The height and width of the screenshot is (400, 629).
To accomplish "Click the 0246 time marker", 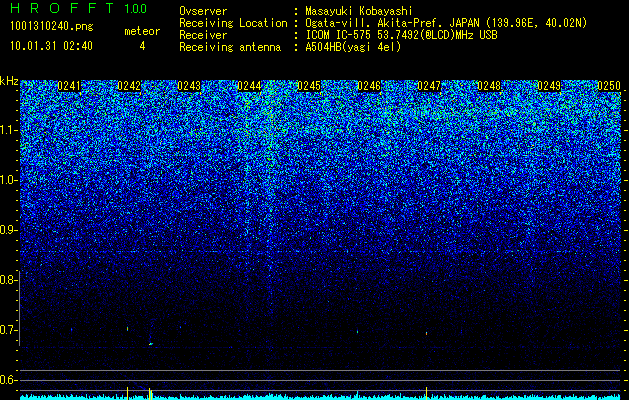I will point(369,86).
